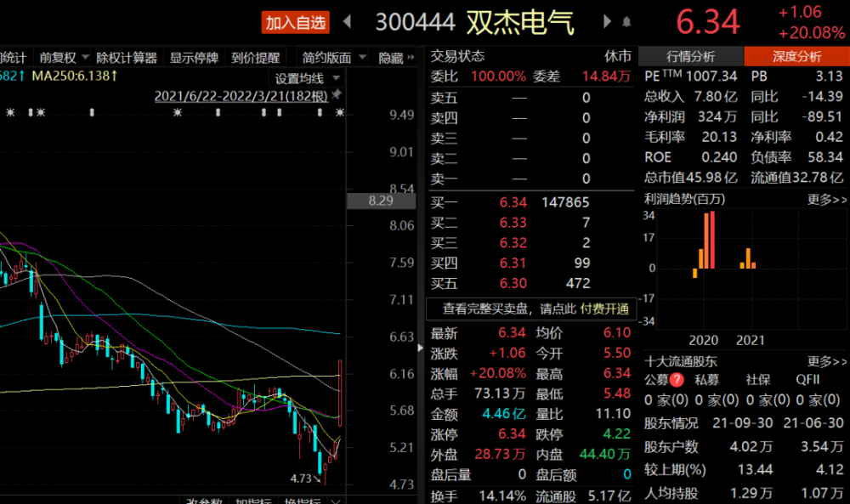The image size is (850, 504).
Task: Go to previous stock using left arrow
Action: tap(348, 22)
